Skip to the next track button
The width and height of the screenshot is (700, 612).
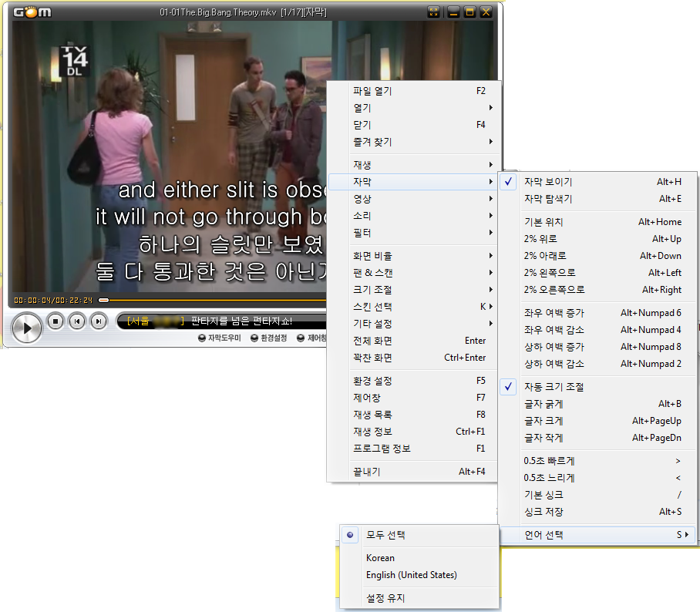(x=98, y=321)
